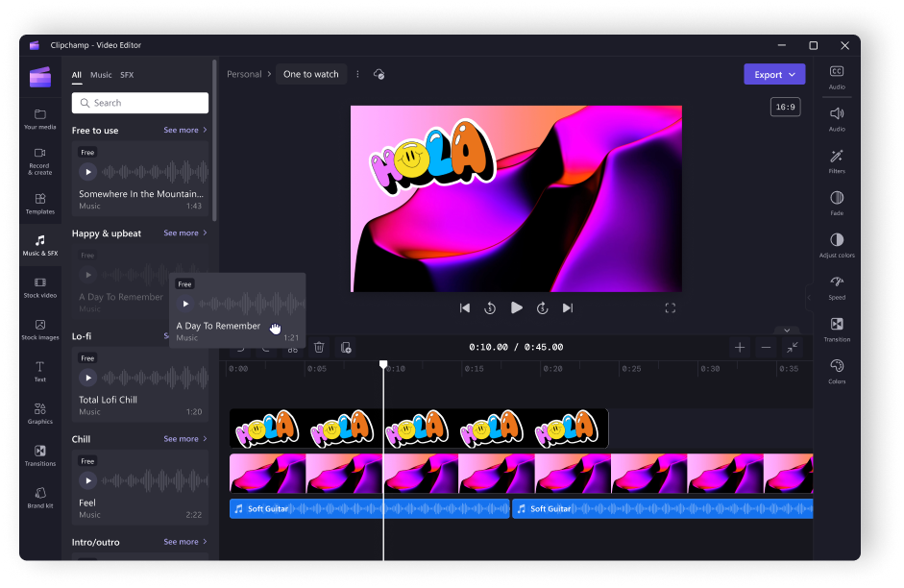Image resolution: width=904 pixels, height=588 pixels.
Task: Open the Brand kit section
Action: [x=39, y=498]
